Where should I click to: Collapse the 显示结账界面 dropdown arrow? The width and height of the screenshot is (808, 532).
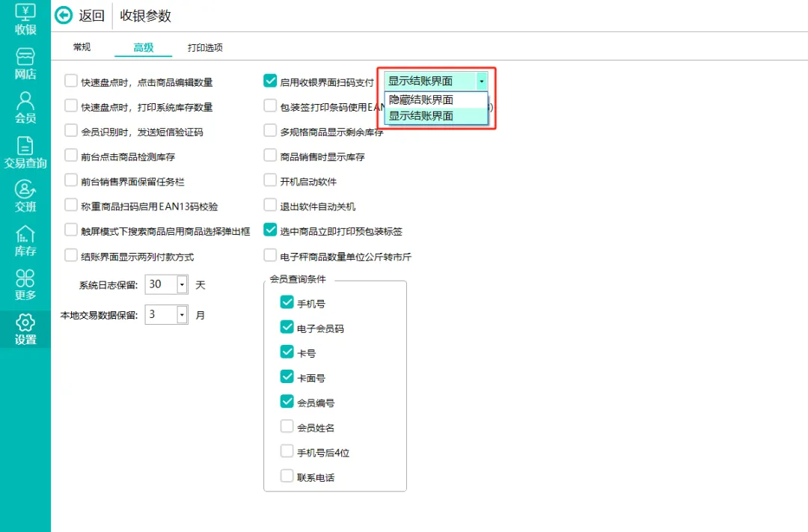481,81
